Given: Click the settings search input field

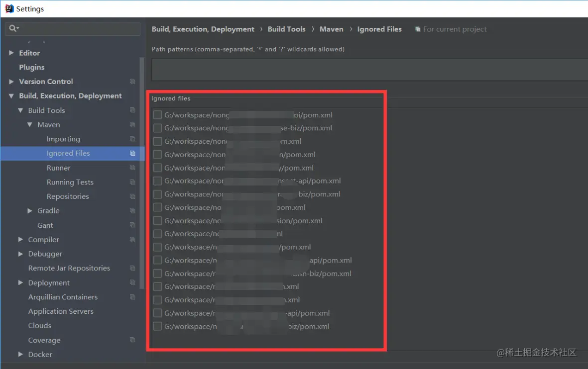Looking at the screenshot, I should click(x=73, y=28).
